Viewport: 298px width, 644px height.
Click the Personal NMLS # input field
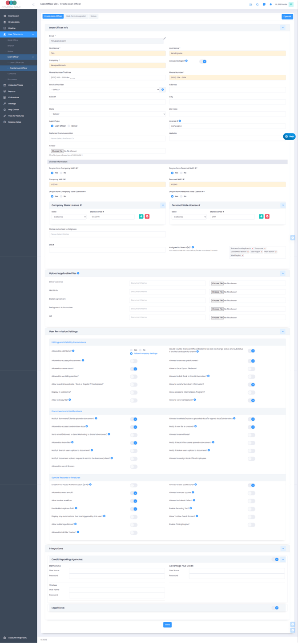227,184
